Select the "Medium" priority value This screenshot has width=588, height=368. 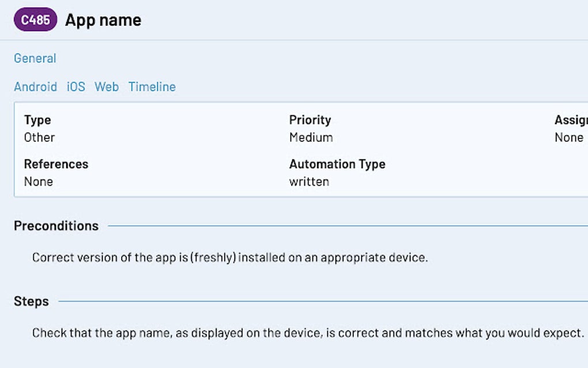point(311,137)
